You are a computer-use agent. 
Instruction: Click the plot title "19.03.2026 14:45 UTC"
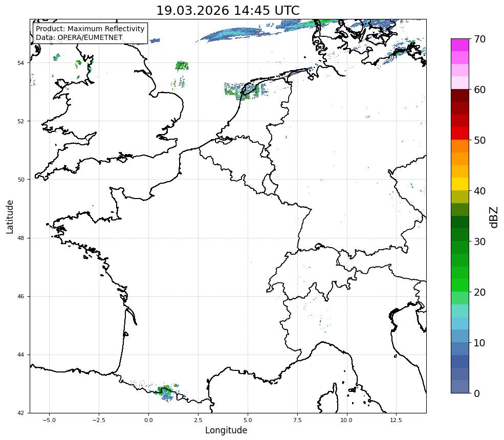pos(228,11)
